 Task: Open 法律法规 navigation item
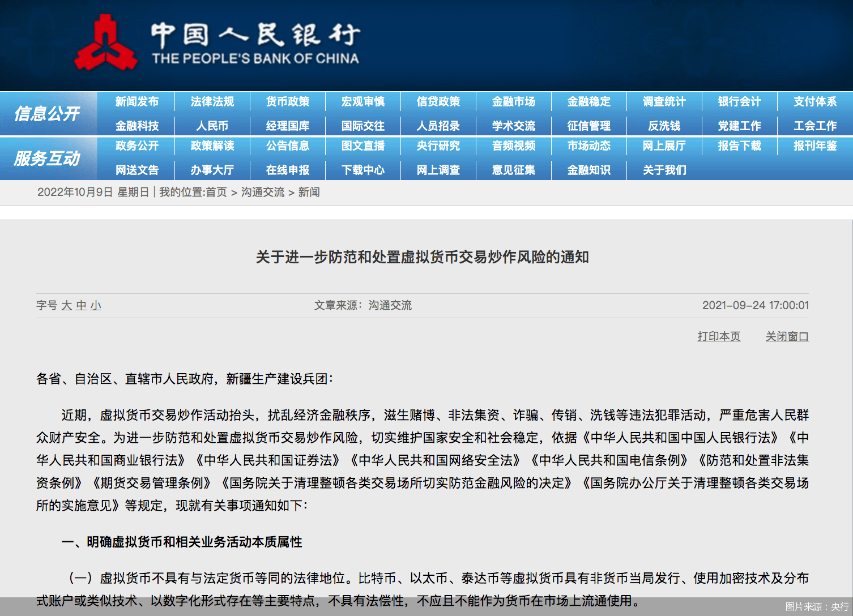click(x=212, y=101)
